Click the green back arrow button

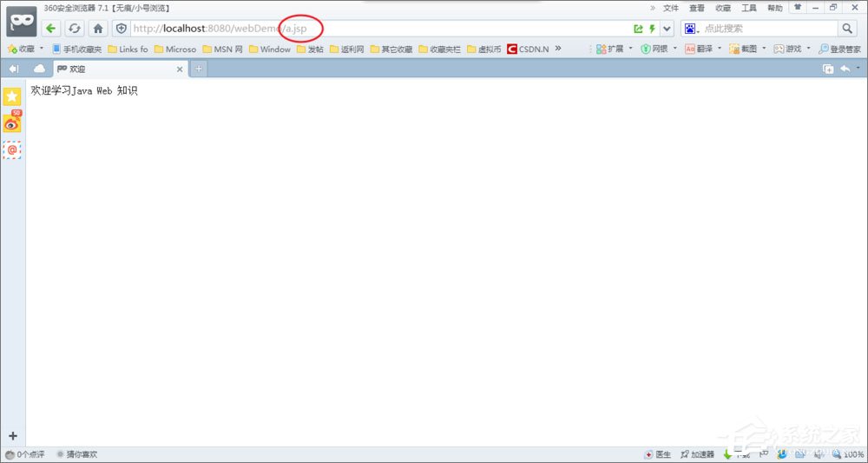click(51, 29)
